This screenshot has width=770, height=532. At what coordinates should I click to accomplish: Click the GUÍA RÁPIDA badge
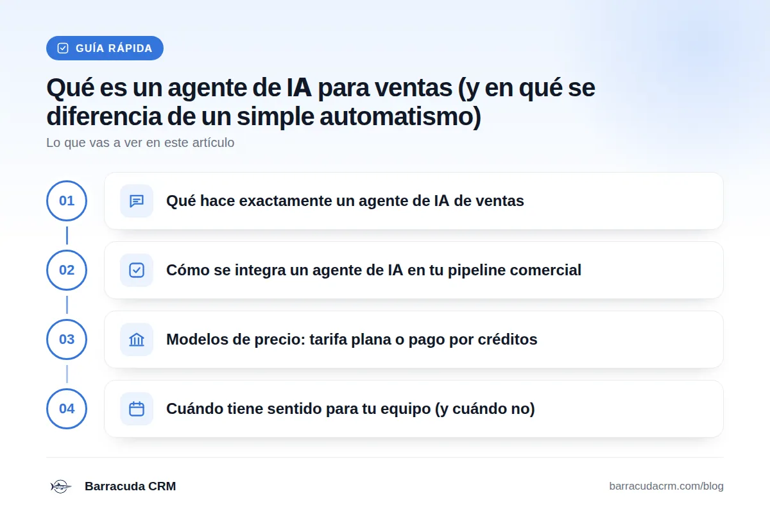[105, 48]
